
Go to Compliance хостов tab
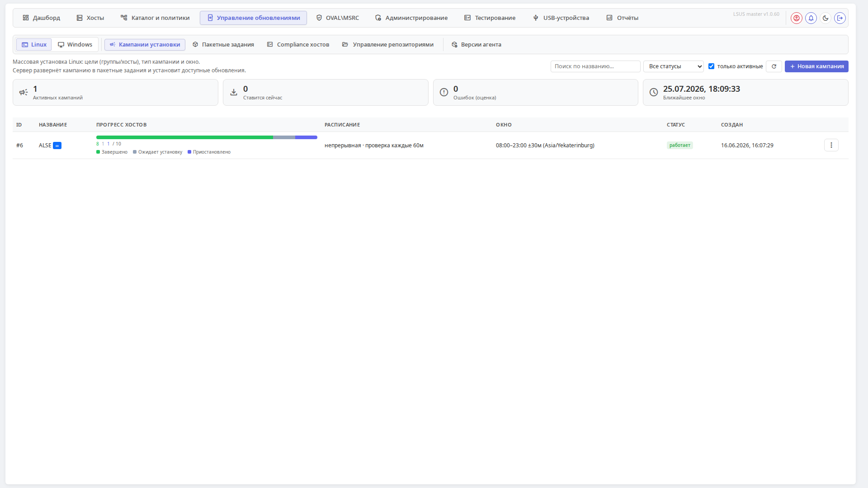point(298,44)
